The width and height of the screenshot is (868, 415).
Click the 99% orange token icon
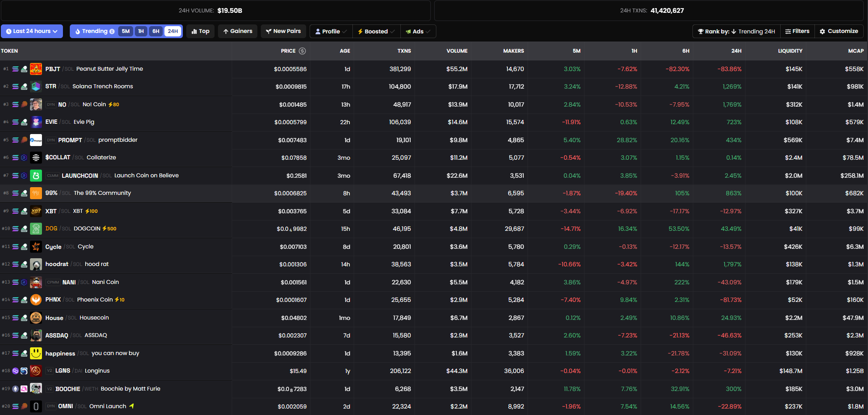coord(36,193)
